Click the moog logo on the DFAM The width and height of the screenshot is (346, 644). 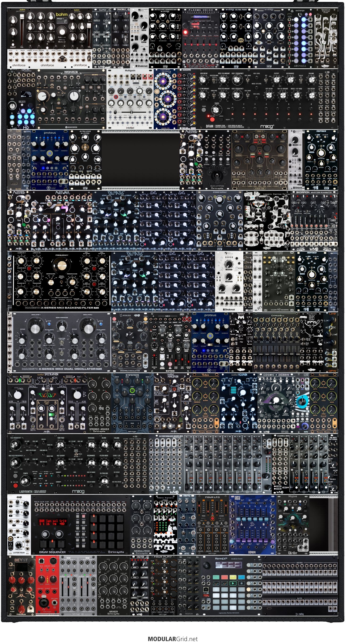click(x=267, y=126)
